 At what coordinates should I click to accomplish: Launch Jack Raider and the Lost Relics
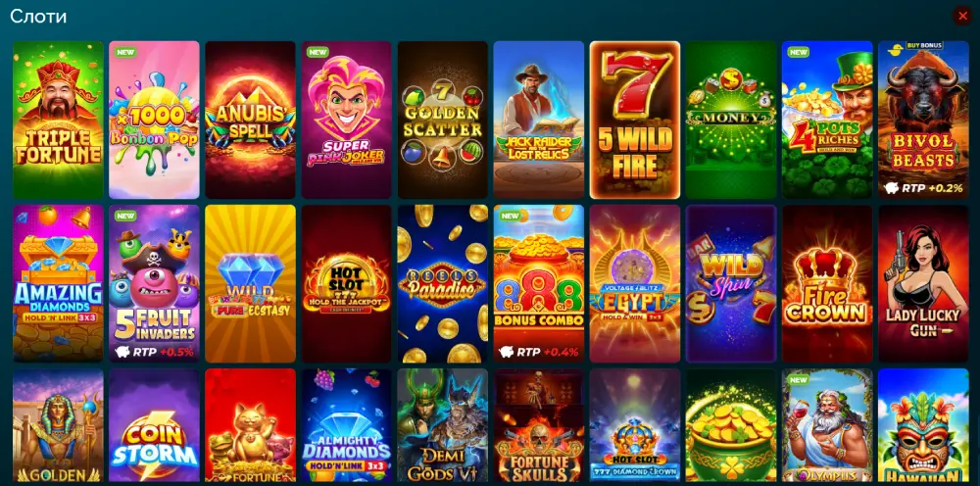[539, 120]
